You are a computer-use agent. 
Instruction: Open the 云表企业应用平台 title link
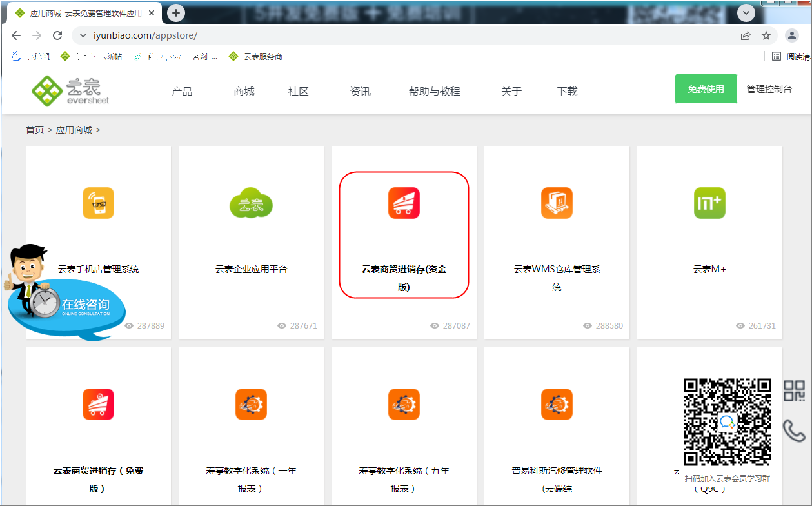[x=251, y=269]
